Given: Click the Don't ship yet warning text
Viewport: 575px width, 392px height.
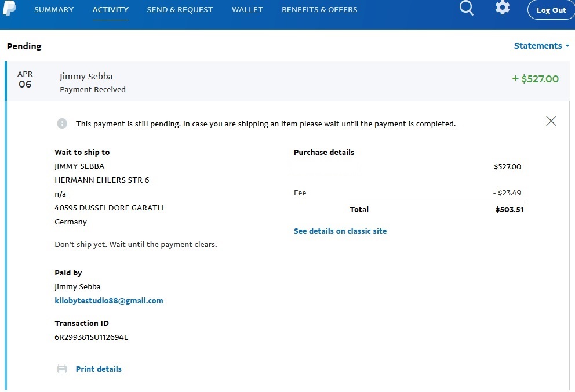Looking at the screenshot, I should click(x=136, y=244).
